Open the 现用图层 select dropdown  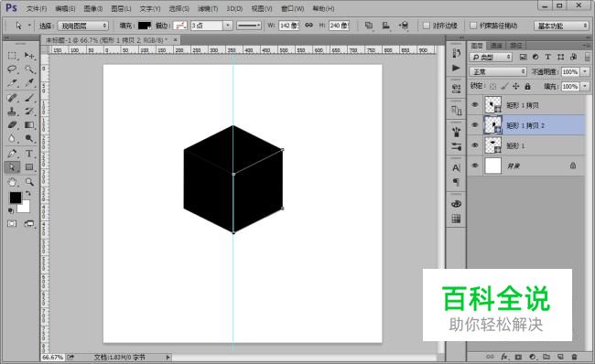[83, 26]
